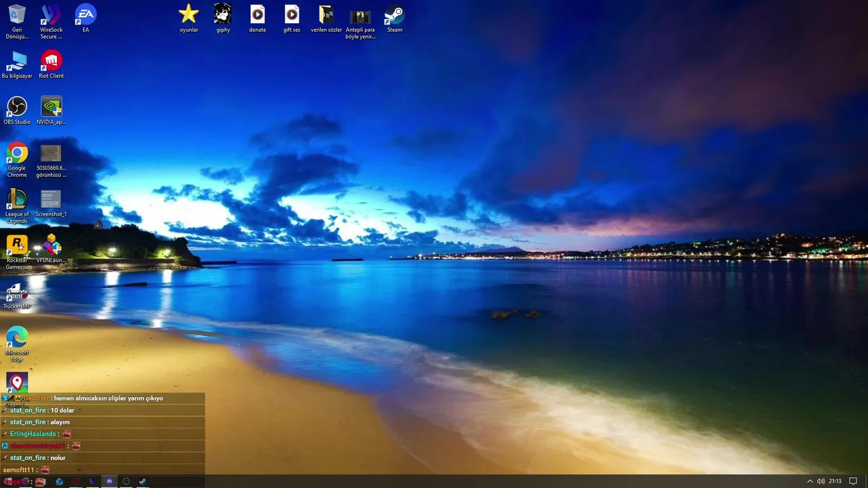Screen dimensions: 868x488
Task: Select the EA app desktop shortcut
Action: [85, 18]
